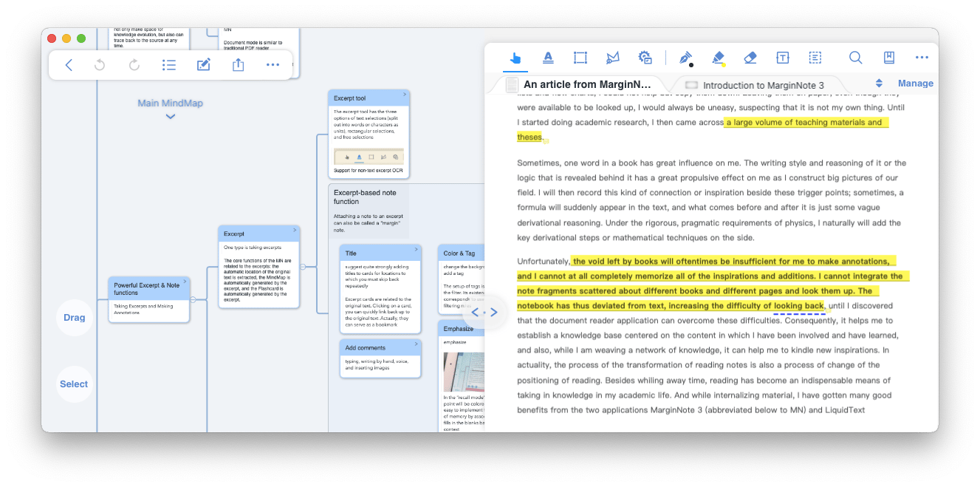
Task: Click the panel split divider arrows
Action: (484, 313)
